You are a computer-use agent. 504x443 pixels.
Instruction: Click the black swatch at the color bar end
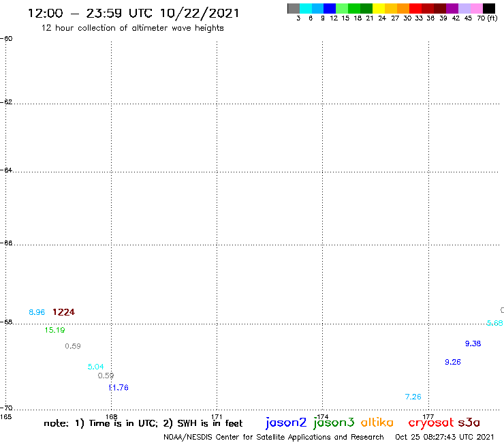pos(489,8)
